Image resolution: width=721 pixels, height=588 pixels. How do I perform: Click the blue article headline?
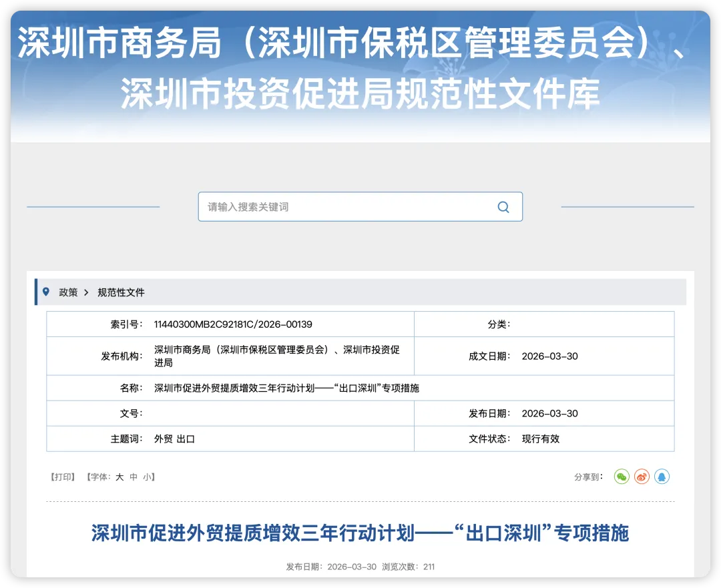(x=360, y=533)
